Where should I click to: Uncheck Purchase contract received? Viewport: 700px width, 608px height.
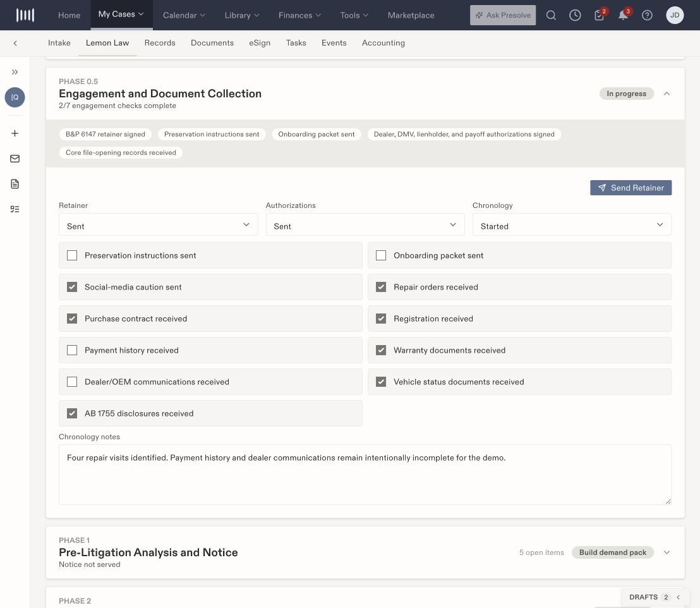click(72, 319)
